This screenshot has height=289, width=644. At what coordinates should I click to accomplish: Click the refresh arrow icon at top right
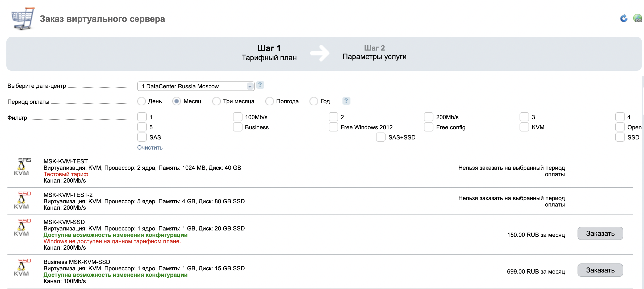click(x=624, y=18)
